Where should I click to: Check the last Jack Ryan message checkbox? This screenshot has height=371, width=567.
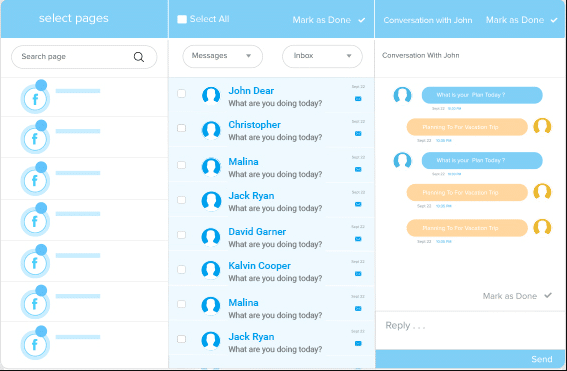182,339
